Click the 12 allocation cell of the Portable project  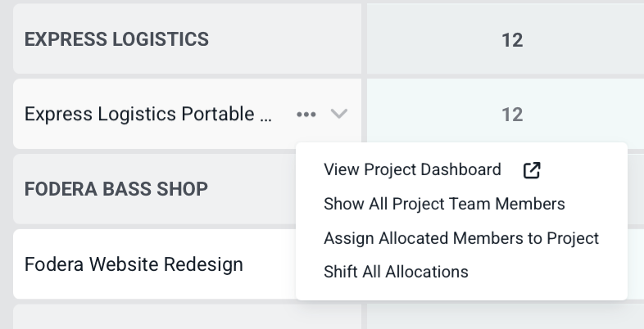(511, 115)
